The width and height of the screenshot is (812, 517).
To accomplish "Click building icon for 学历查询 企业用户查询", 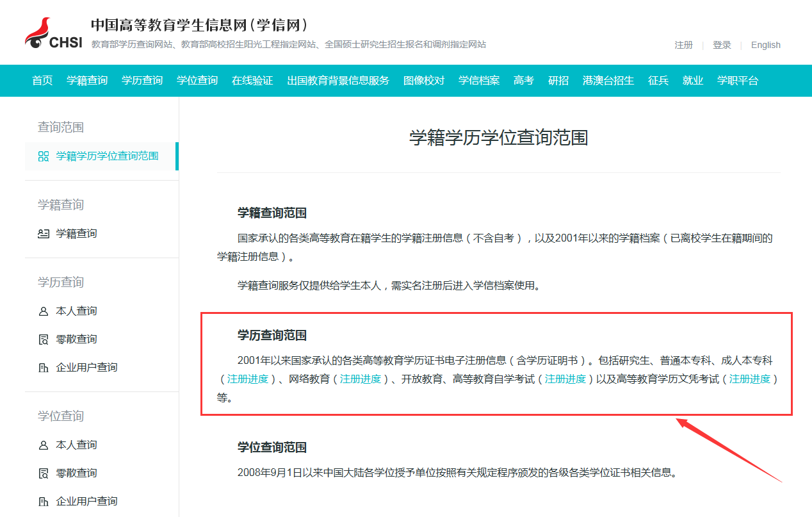I will [x=44, y=368].
